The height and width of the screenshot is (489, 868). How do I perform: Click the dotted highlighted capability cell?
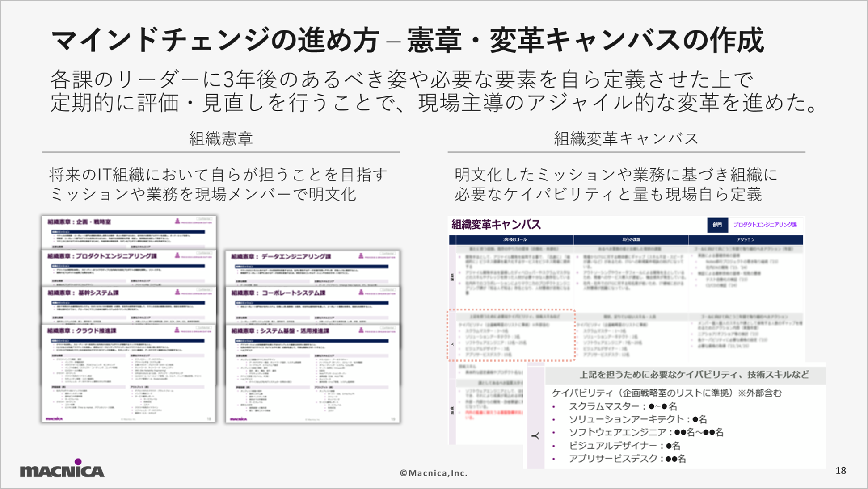click(510, 334)
